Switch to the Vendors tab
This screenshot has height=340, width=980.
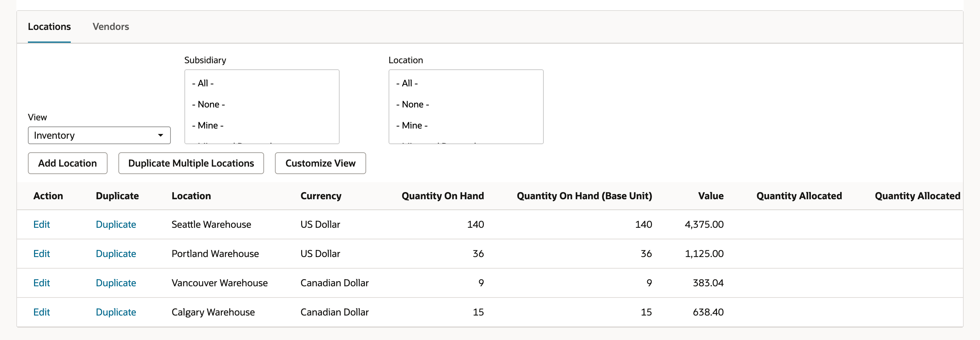coord(111,27)
